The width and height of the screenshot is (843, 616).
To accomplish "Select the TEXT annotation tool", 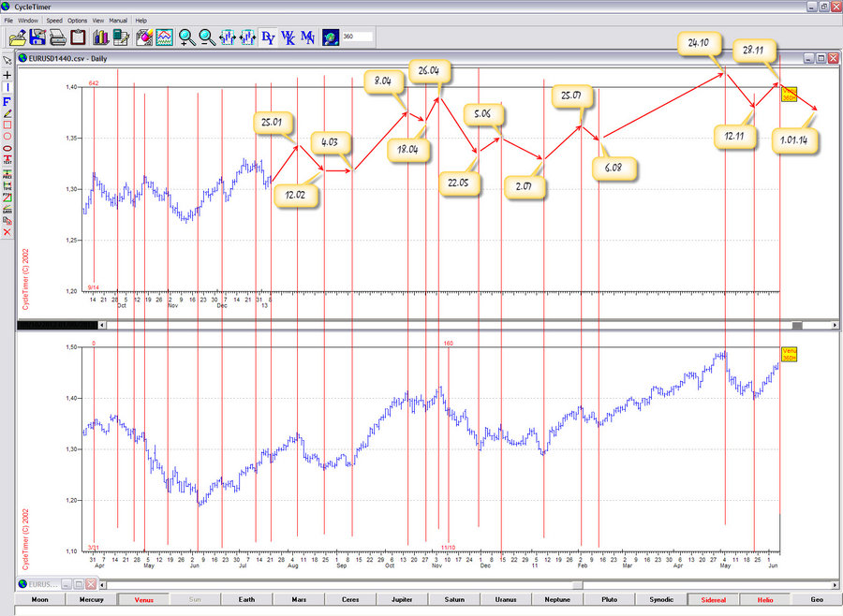I will click(x=7, y=159).
